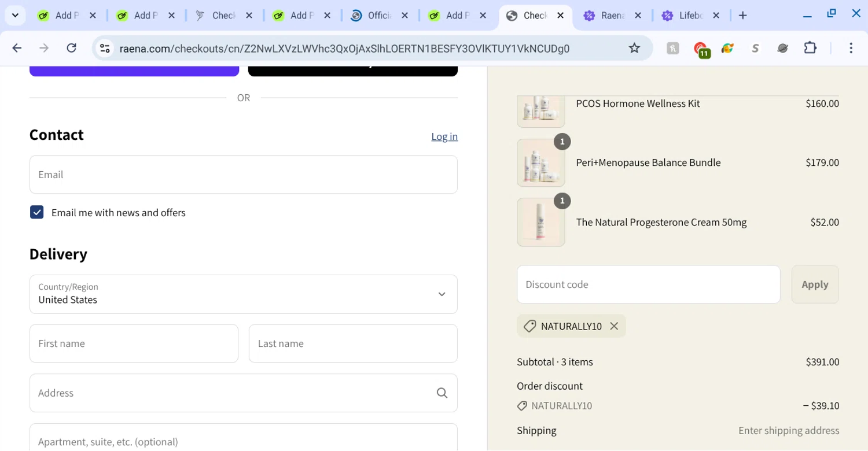Click the $391.00 subtotal value
The height and width of the screenshot is (451, 868).
tap(822, 362)
